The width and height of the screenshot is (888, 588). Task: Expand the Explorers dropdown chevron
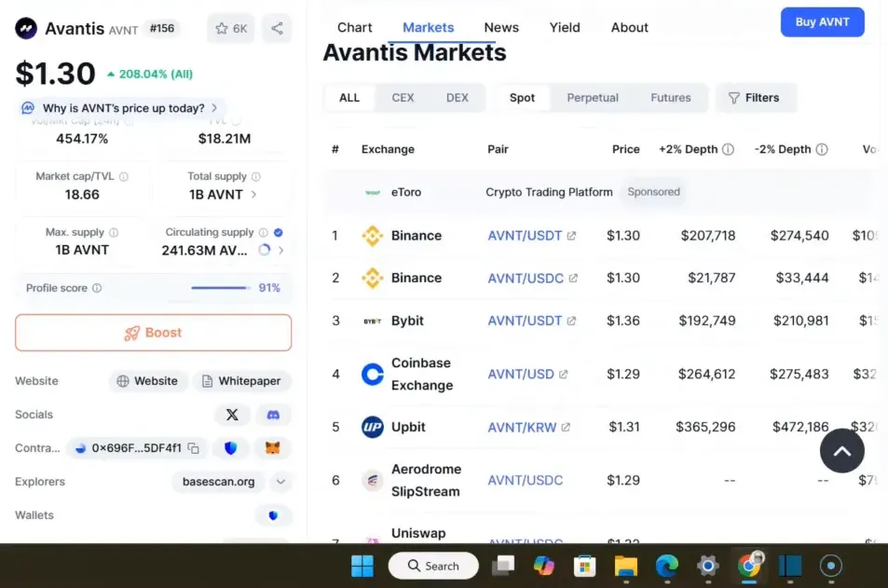click(x=280, y=482)
